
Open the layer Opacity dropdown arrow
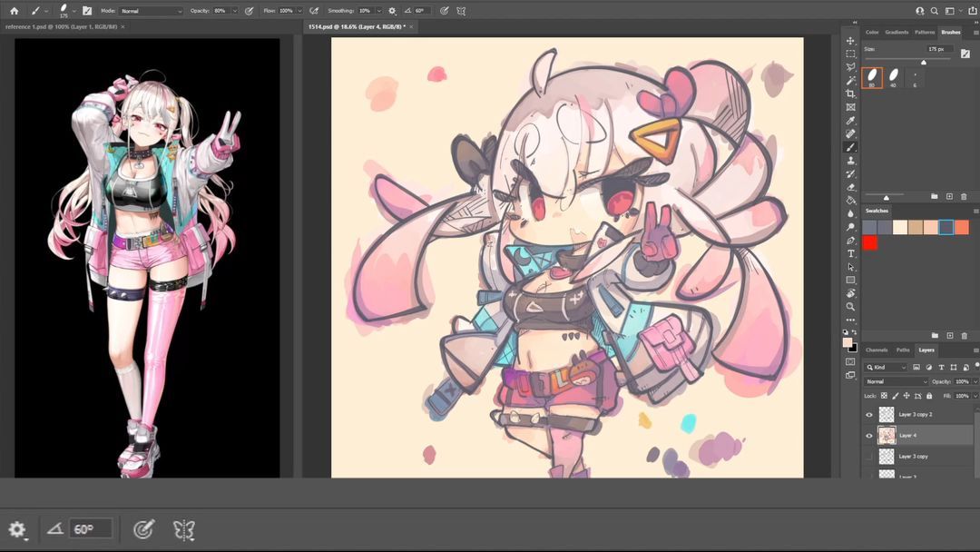975,381
